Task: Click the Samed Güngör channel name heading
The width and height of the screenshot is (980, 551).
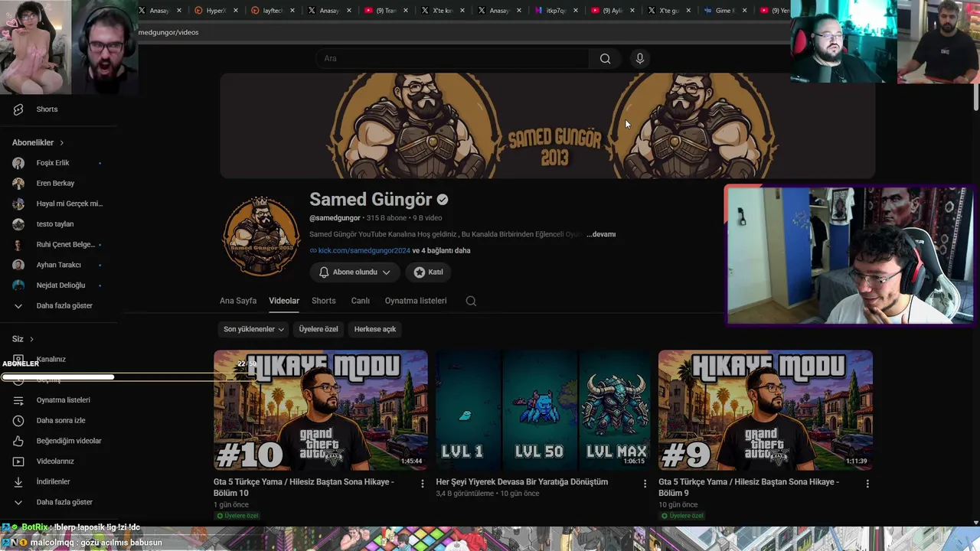Action: click(371, 200)
